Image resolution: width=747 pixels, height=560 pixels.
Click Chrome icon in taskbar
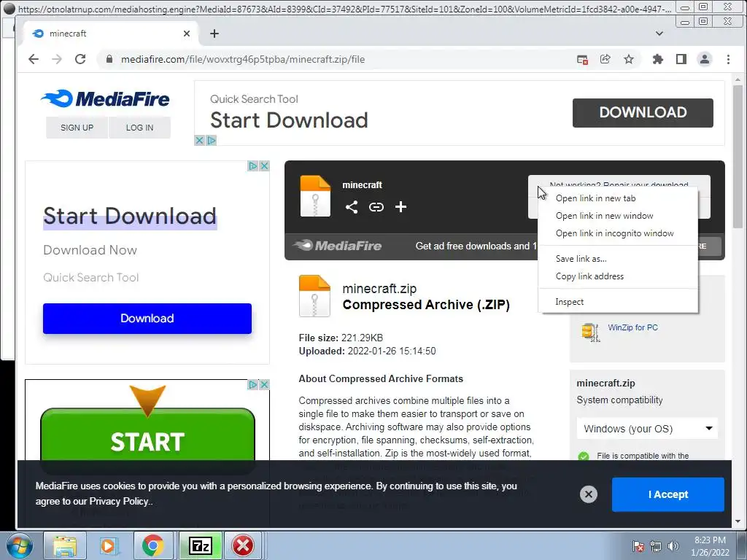point(153,545)
